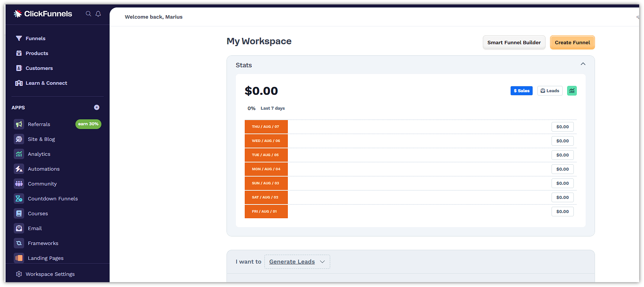Click the Create Funnel button
This screenshot has height=287, width=644.
[x=572, y=42]
